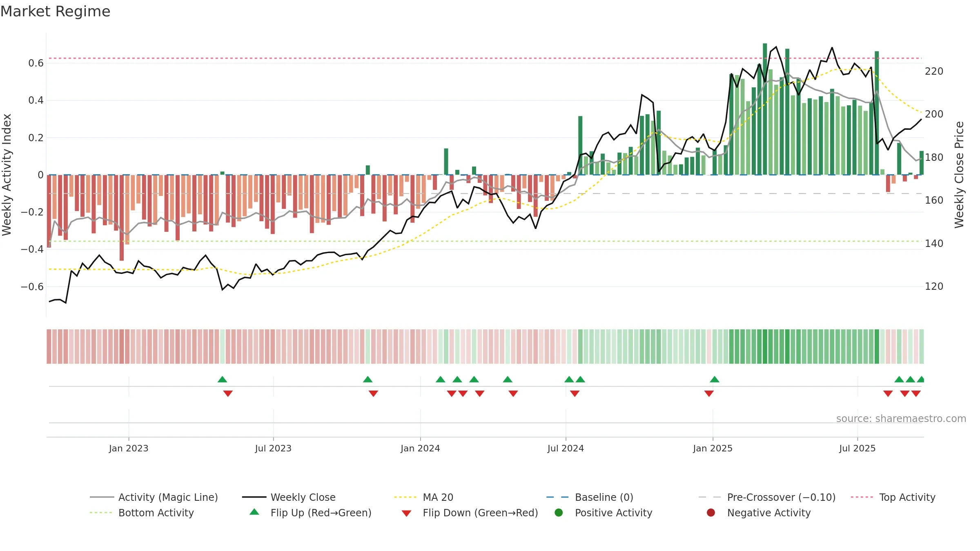Click the first red flip-down marker near mid-2023
The image size is (980, 551).
tap(228, 393)
